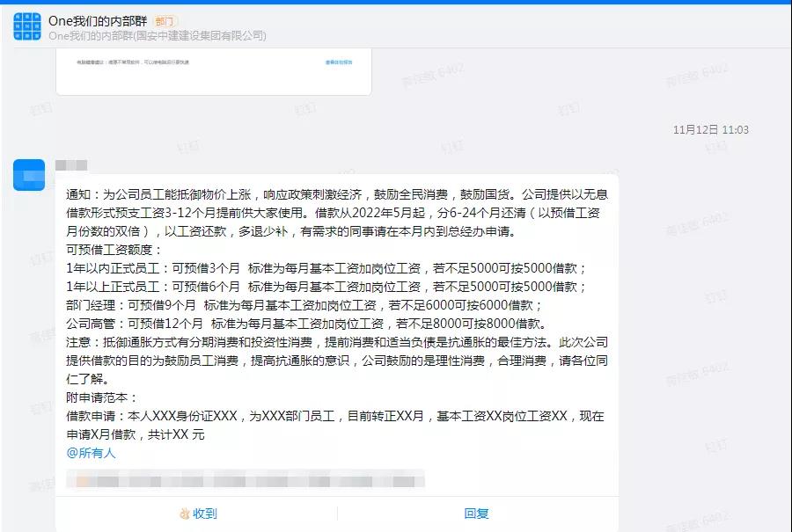The width and height of the screenshot is (792, 532).
Task: Select the 部门经理 可预借9个月 line
Action: coord(304,305)
